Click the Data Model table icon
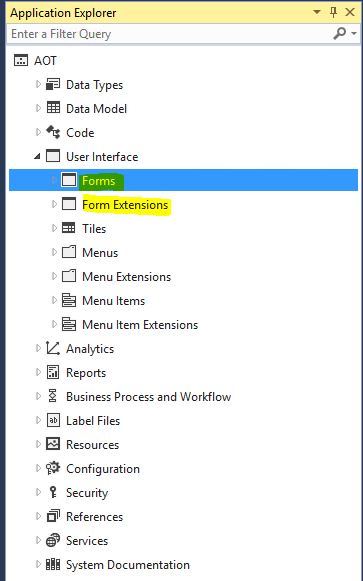 53,109
